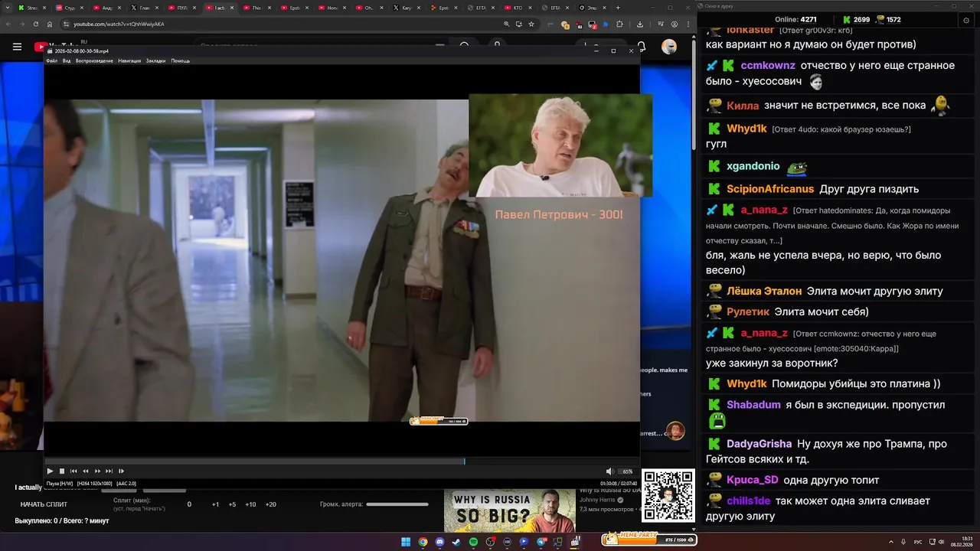The height and width of the screenshot is (551, 980).
Task: Click the Johnny Harris channel name
Action: point(596,500)
